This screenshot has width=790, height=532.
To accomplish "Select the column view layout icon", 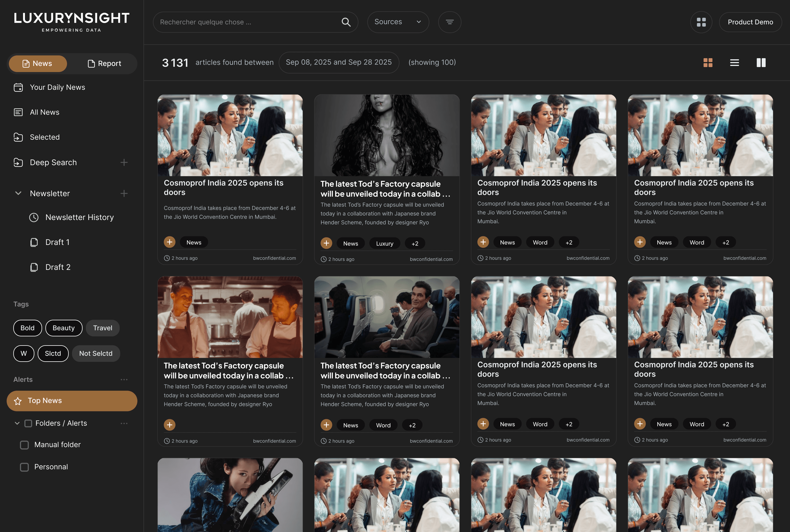I will pyautogui.click(x=761, y=62).
